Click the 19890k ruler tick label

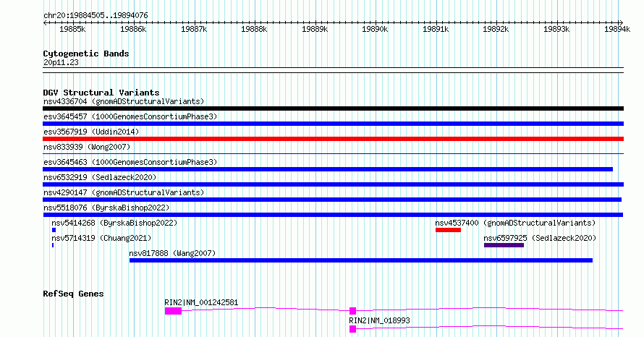(375, 29)
